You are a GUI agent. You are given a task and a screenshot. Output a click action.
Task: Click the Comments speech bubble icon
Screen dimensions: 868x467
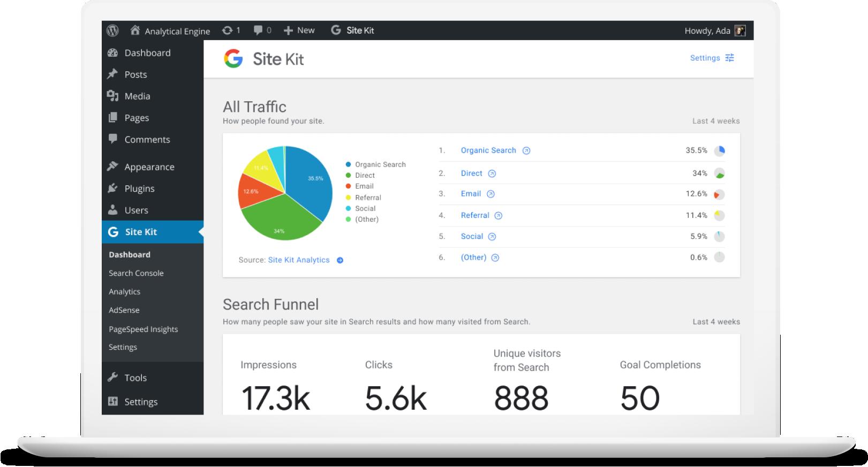(x=112, y=139)
